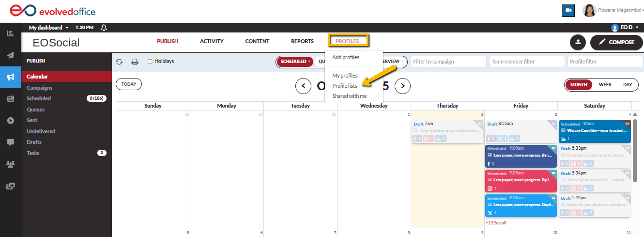Open Rowena Magsombol user menu

pos(621,10)
